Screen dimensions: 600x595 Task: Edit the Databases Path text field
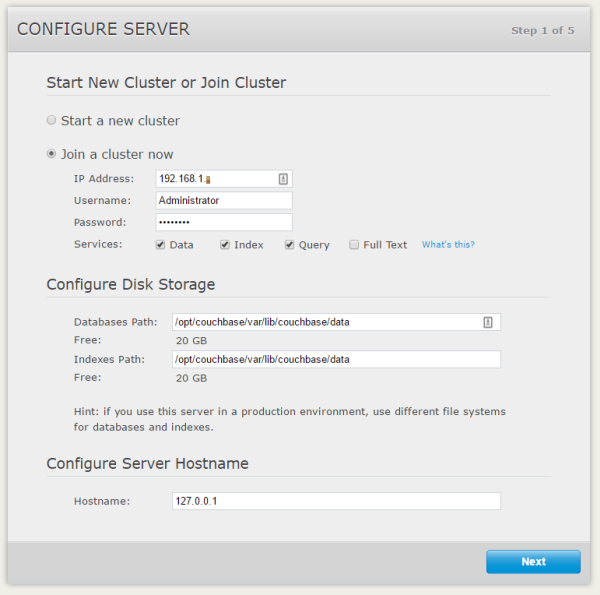[325, 322]
